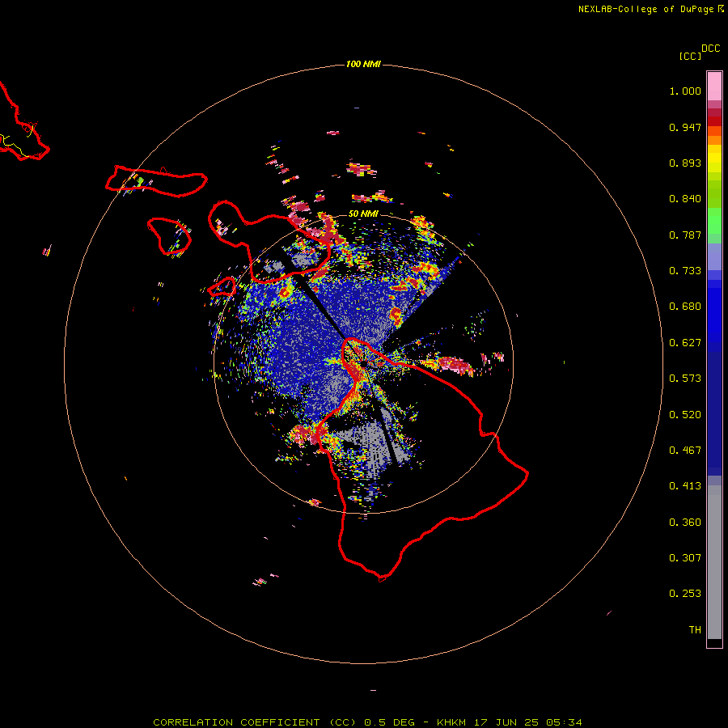Click the 0.413 scale value
Screen dimensions: 728x728
tap(685, 486)
